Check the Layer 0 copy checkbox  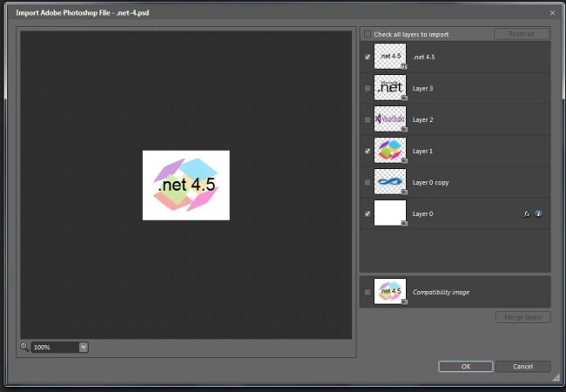coord(367,183)
